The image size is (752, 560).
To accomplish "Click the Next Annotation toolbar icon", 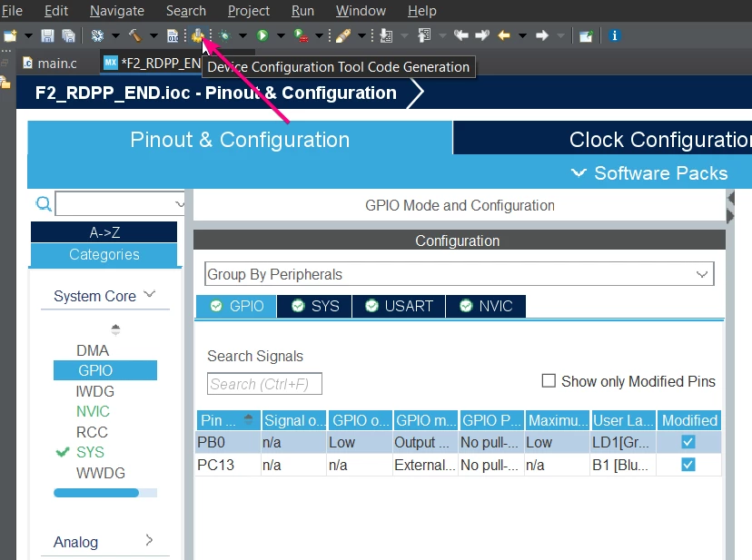I will (x=386, y=35).
